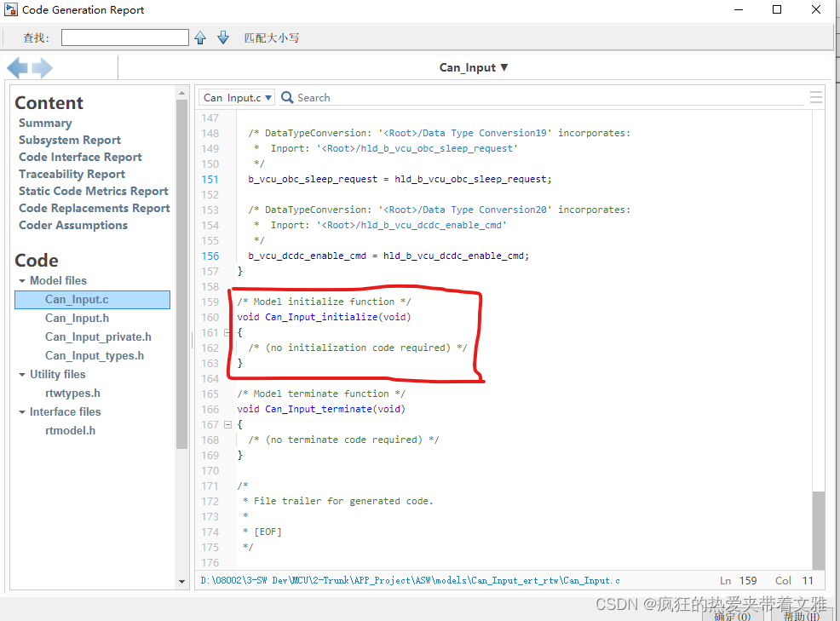Select Can_Input_private.h file
The height and width of the screenshot is (621, 840).
coord(98,337)
